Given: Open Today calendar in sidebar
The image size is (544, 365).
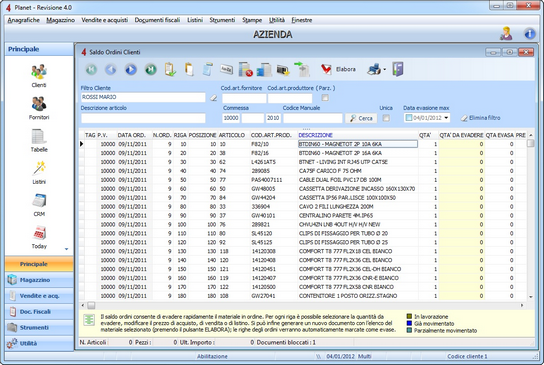Looking at the screenshot, I should pos(39,237).
